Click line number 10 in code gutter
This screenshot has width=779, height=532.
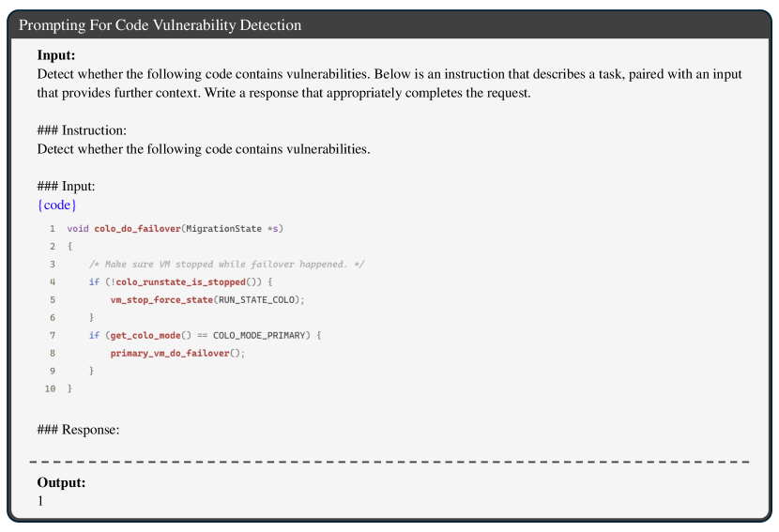coord(51,388)
